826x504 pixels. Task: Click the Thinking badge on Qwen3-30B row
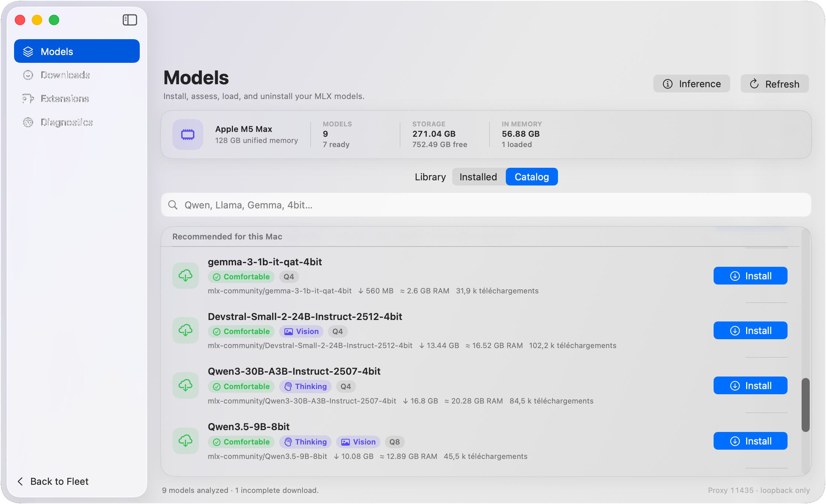(305, 386)
